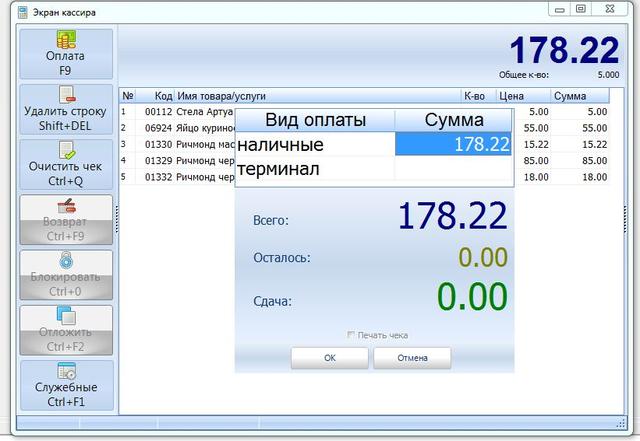The height and width of the screenshot is (441, 640).
Task: Cancel payment with the Отмена button
Action: [412, 357]
